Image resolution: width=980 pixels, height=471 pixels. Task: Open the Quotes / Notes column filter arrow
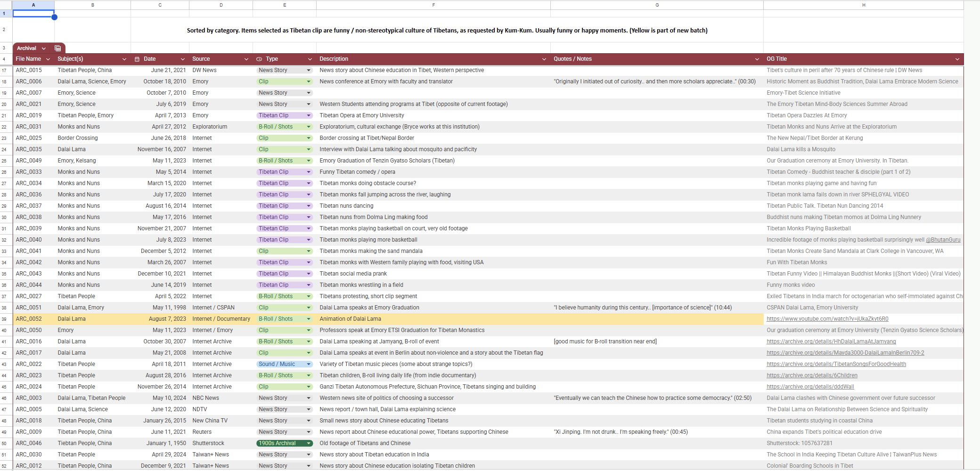757,59
